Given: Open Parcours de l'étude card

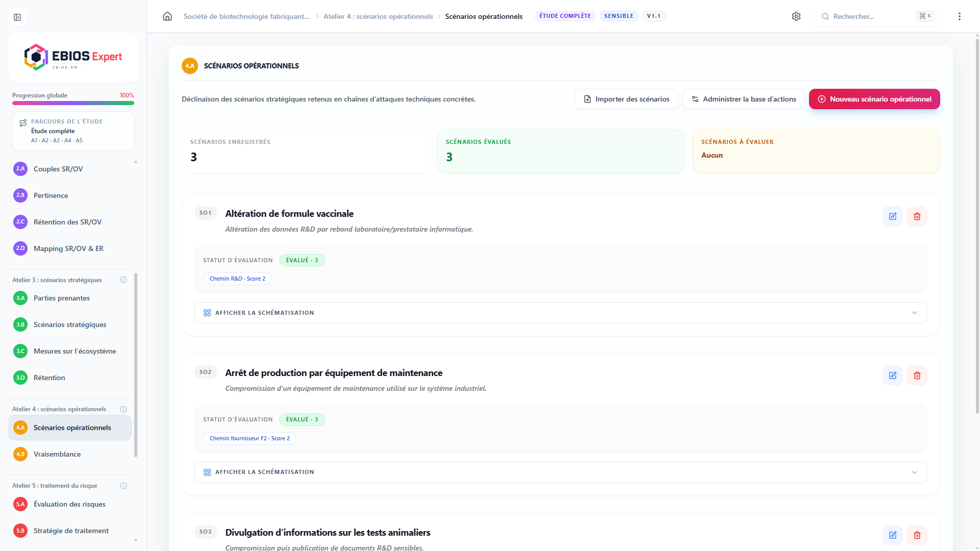Looking at the screenshot, I should 73,131.
